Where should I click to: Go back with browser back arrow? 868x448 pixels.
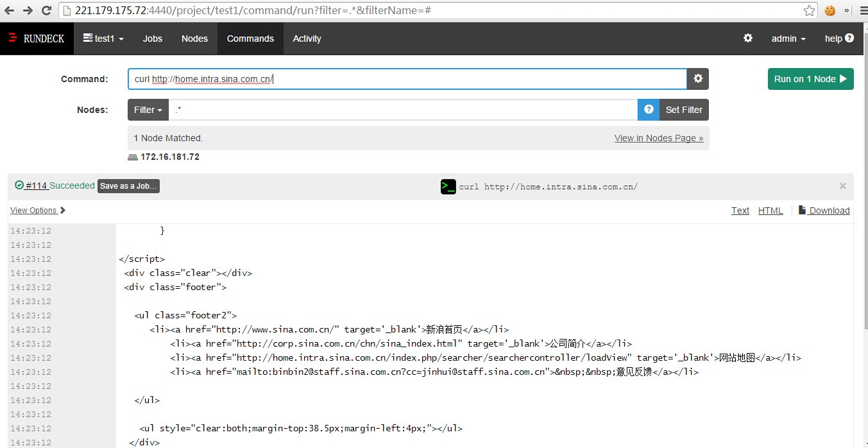coord(9,10)
